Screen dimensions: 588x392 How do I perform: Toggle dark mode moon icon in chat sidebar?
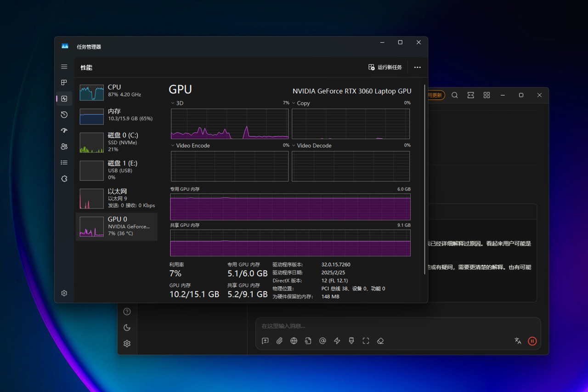(127, 328)
